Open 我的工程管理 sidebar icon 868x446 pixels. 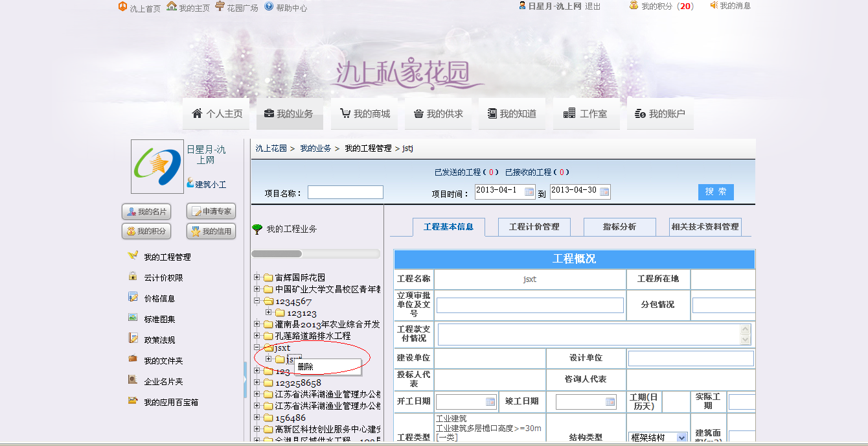pos(133,255)
